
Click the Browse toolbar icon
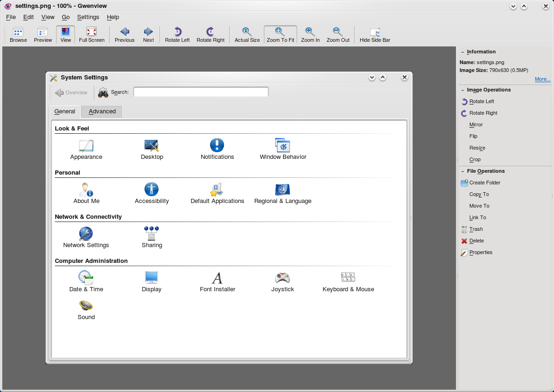tap(18, 35)
